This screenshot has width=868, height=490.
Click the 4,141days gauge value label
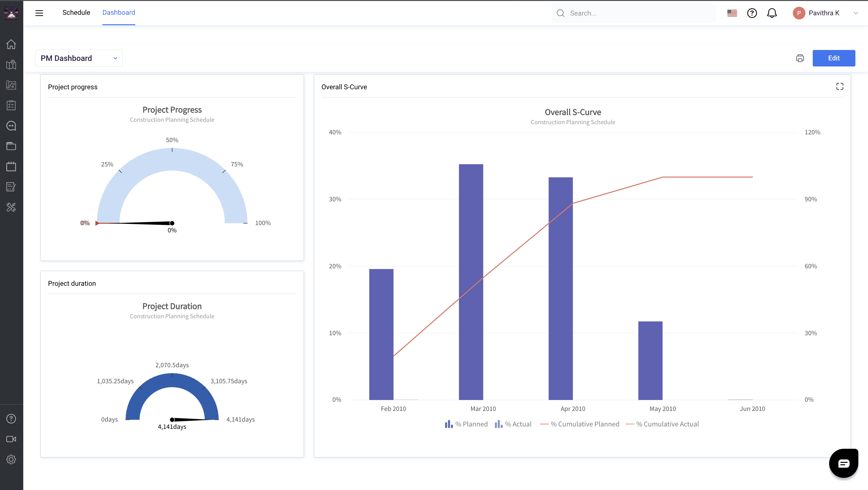click(x=172, y=427)
